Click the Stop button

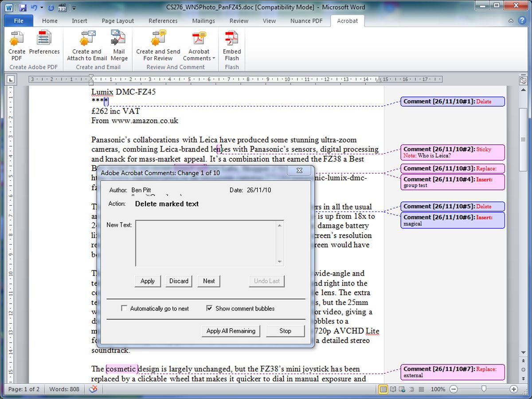tap(285, 331)
